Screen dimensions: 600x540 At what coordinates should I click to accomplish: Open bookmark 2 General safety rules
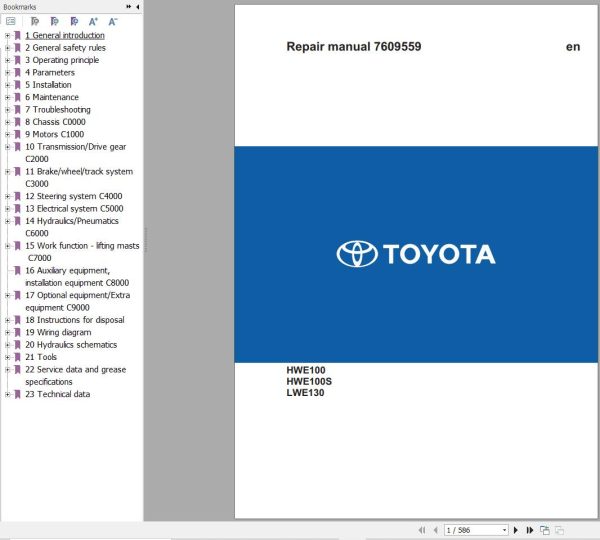(x=65, y=48)
